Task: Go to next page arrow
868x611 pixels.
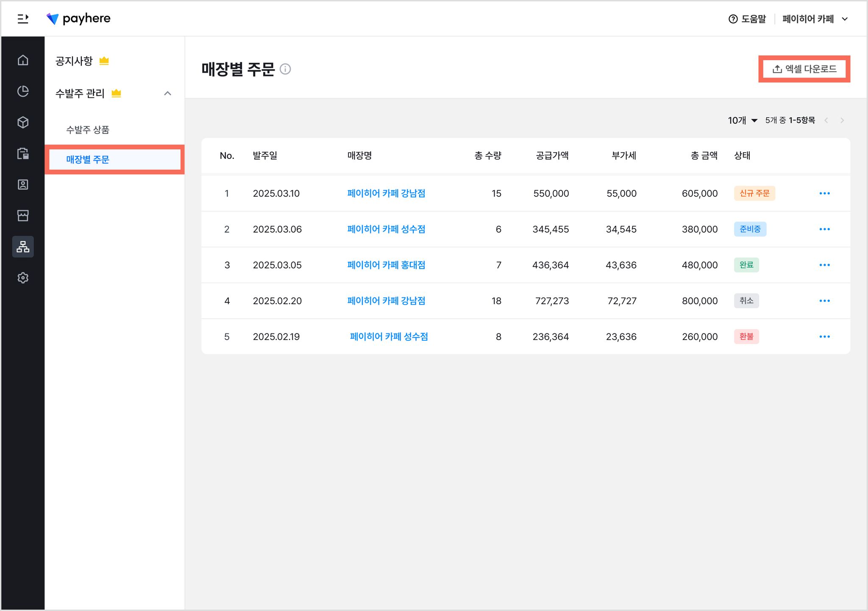Action: 842,120
